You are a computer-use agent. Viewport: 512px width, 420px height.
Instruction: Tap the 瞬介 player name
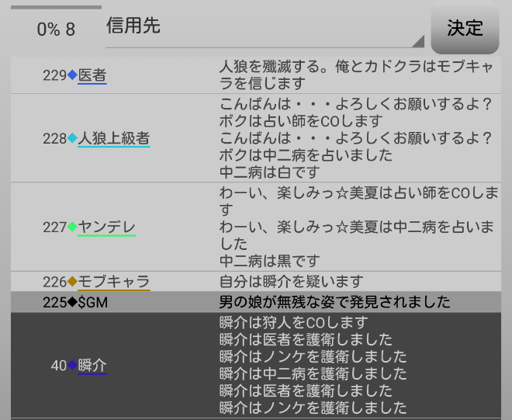tap(92, 365)
